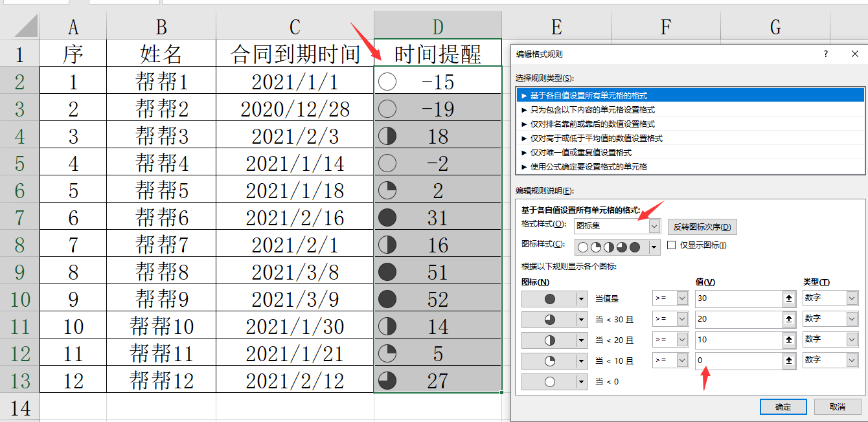Select row 13 header

click(x=19, y=380)
